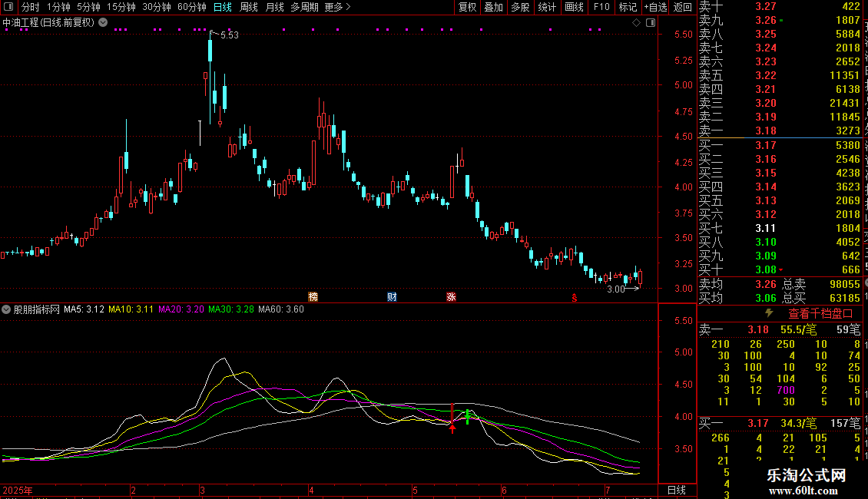Click the 统计 statistics button

547,7
